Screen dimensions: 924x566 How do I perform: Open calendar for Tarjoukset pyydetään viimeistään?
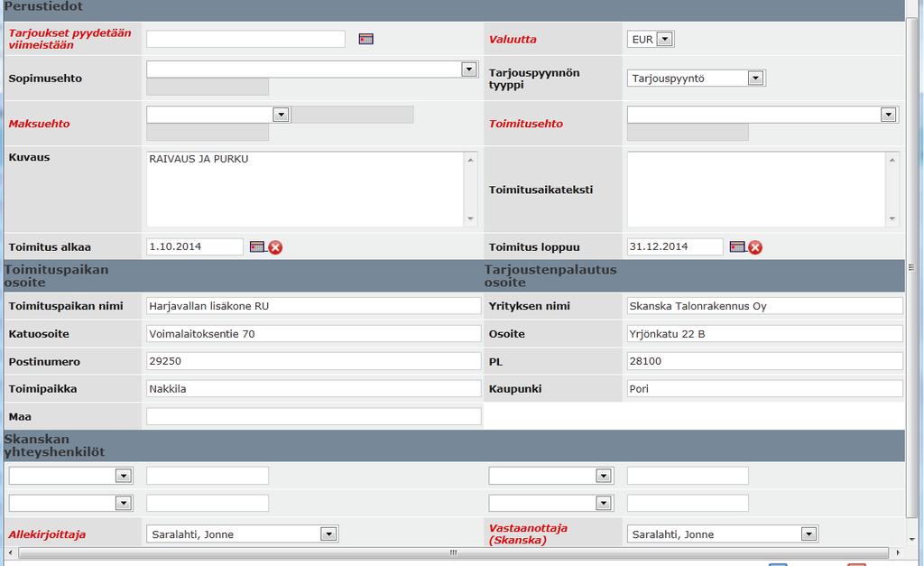[x=366, y=39]
